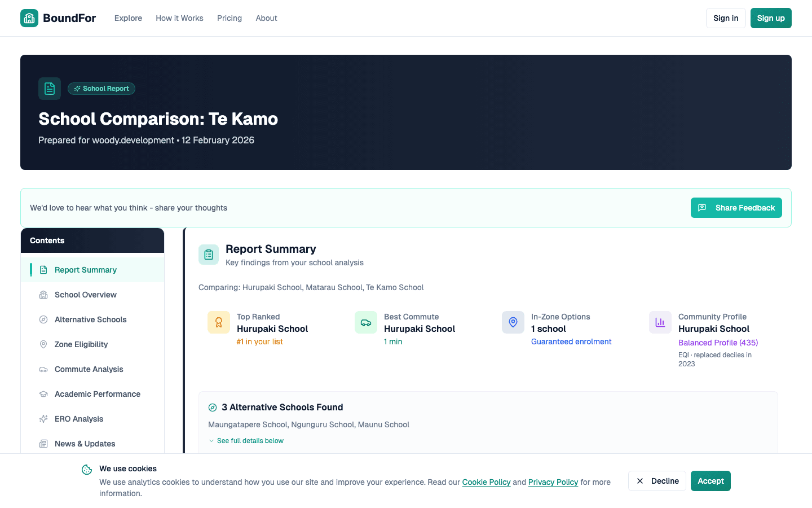Viewport: 812px width, 508px height.
Task: Accept the cookies notice
Action: pyautogui.click(x=710, y=481)
